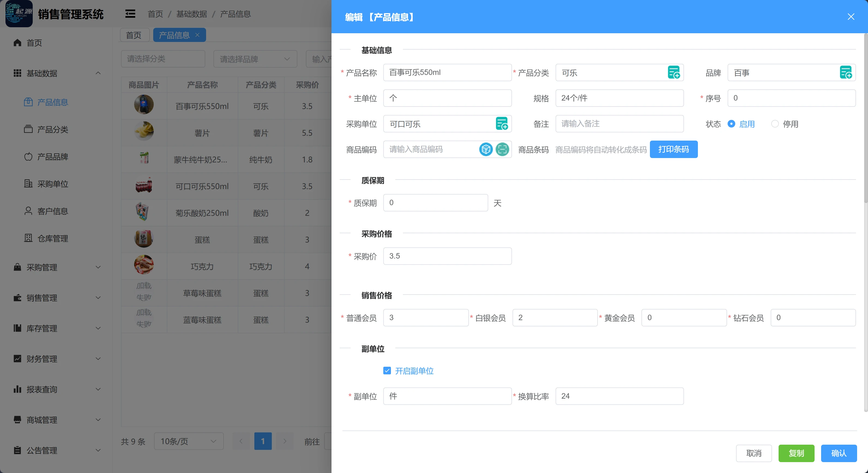Click the barcode scan icon beside commodity code
Viewport: 868px width, 473px height.
[503, 149]
